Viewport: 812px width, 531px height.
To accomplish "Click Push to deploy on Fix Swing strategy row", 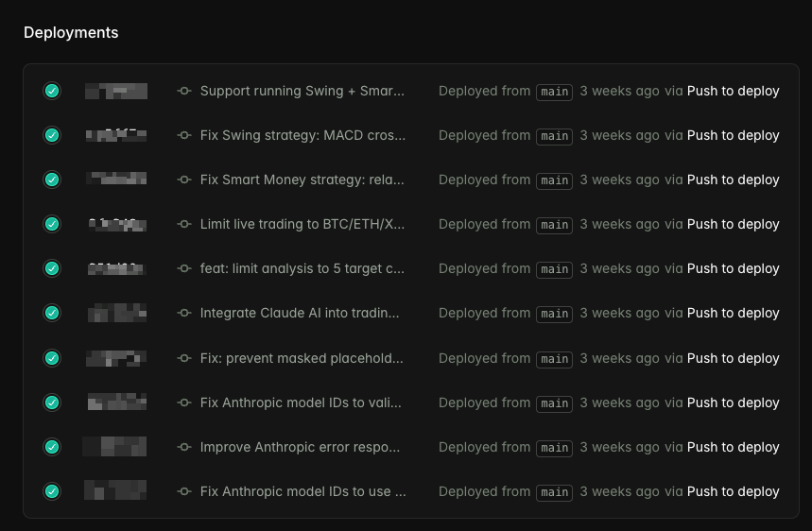I will [x=733, y=135].
